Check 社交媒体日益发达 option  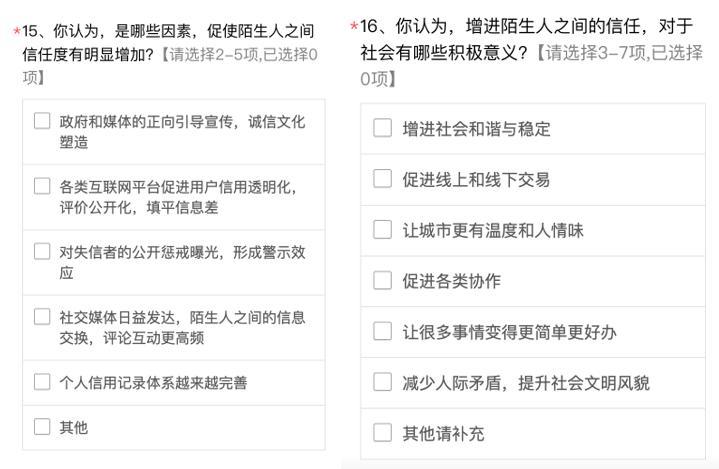[x=42, y=316]
